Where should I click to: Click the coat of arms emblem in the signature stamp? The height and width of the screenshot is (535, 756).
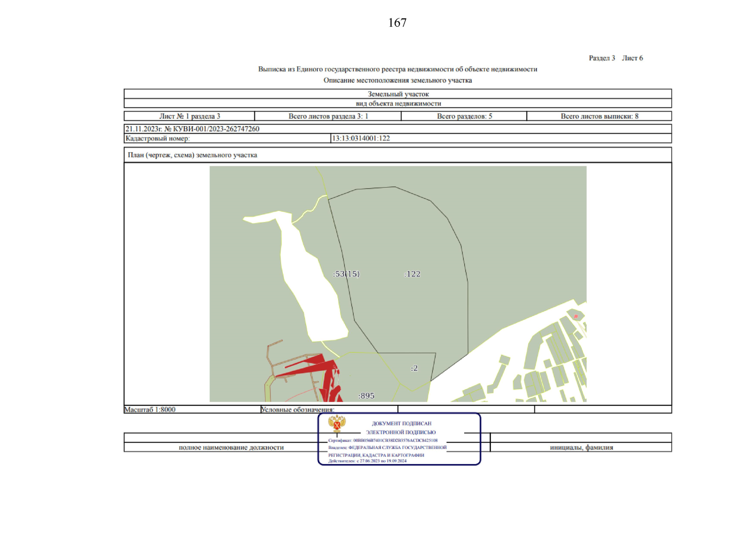click(337, 424)
